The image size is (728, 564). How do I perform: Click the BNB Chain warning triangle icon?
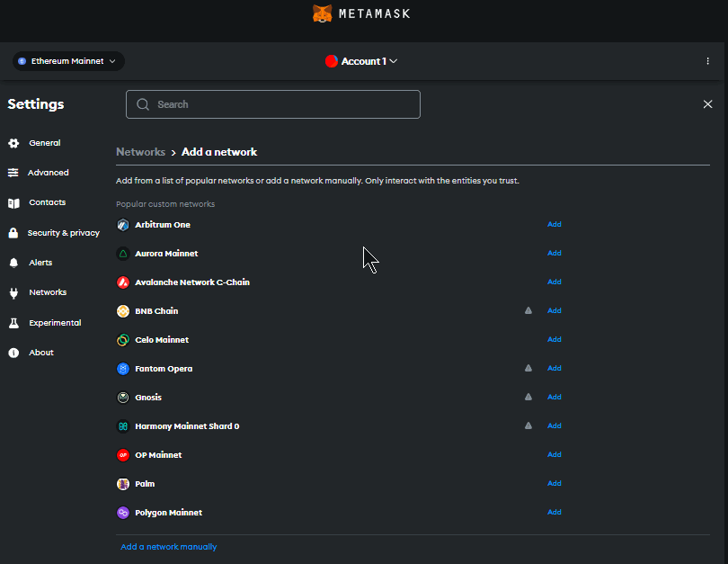coord(528,310)
